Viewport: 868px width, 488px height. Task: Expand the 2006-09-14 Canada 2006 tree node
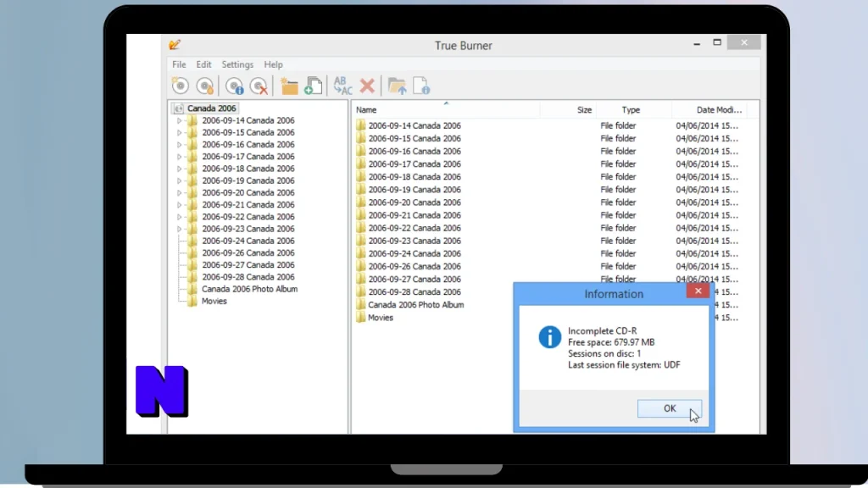(179, 120)
